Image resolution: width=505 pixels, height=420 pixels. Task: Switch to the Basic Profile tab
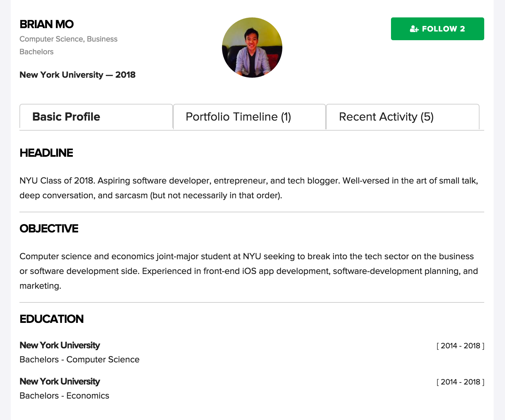pyautogui.click(x=96, y=117)
